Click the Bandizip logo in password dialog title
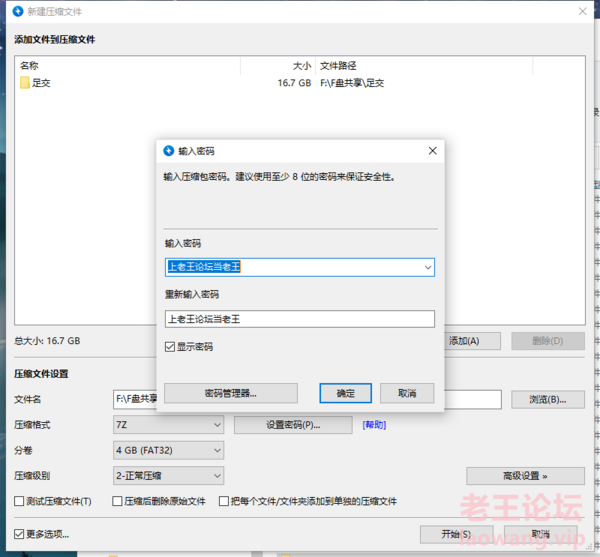The width and height of the screenshot is (600, 557). (168, 151)
